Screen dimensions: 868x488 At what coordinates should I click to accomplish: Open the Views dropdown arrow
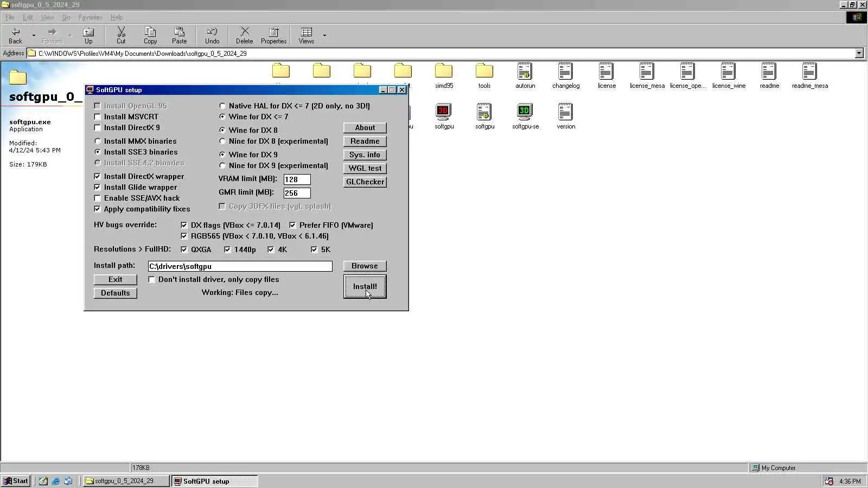click(x=324, y=36)
